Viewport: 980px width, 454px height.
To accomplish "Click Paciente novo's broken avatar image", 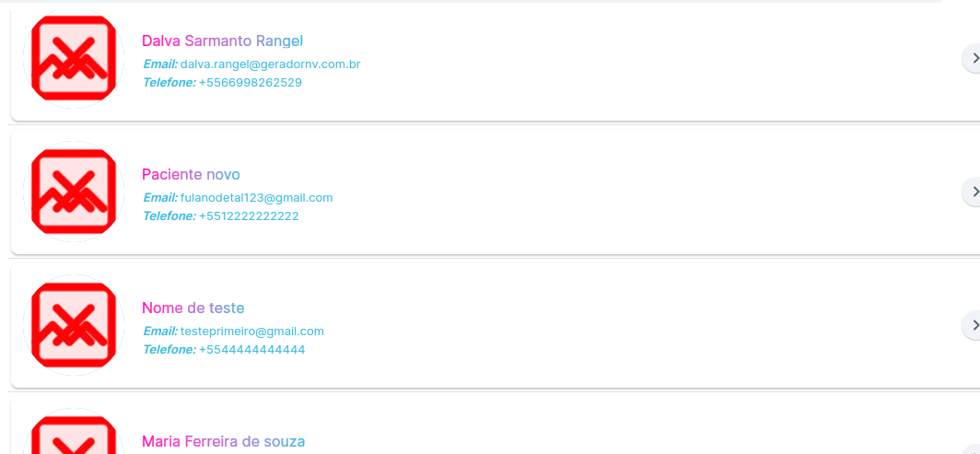I will pos(74,192).
